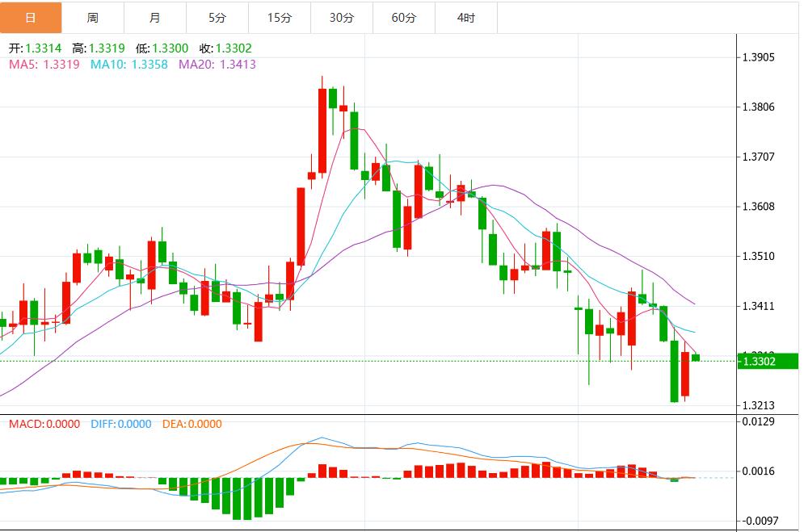
Task: Click the 1.3411 price axis label
Action: 759,306
